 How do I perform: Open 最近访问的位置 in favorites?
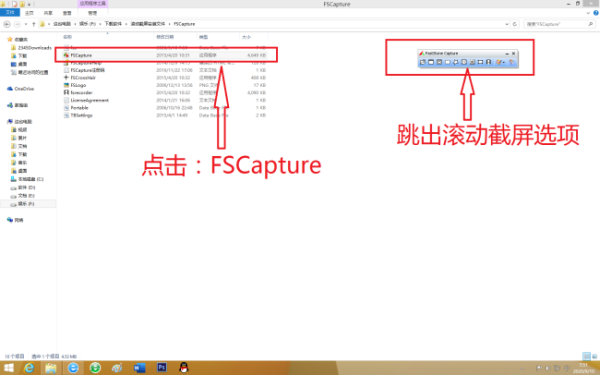tap(29, 72)
